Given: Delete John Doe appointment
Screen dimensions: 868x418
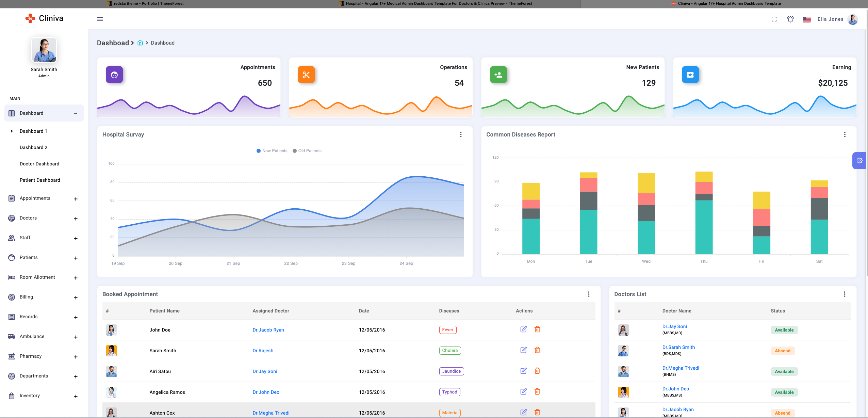Looking at the screenshot, I should (x=537, y=329).
